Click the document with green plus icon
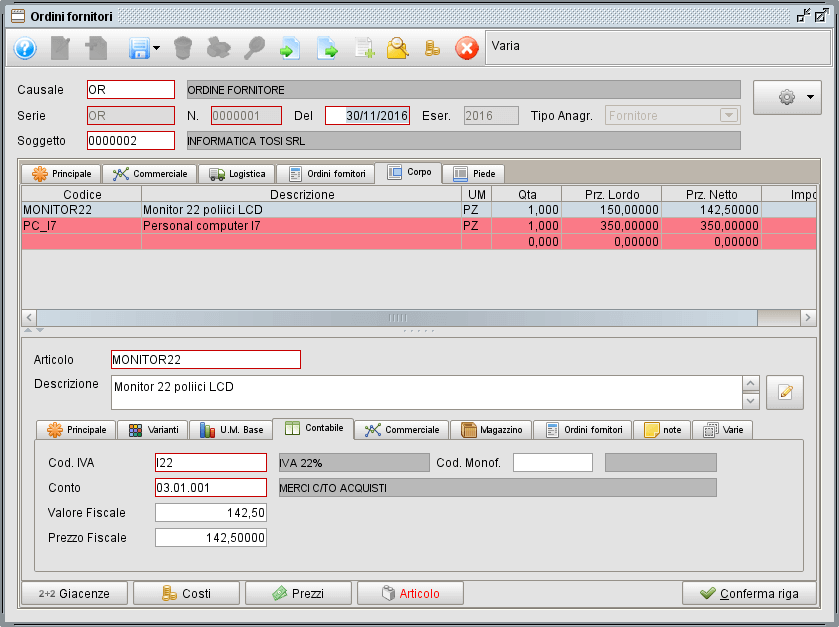Screen dimensions: 839x627 [x=363, y=48]
